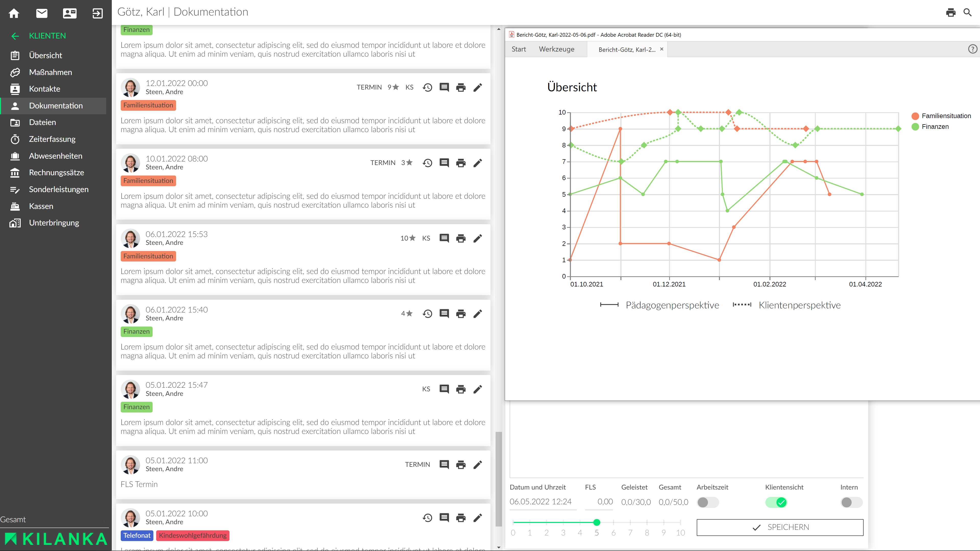Toggle the Arbeitszeit switch
The image size is (980, 551).
[x=708, y=502]
